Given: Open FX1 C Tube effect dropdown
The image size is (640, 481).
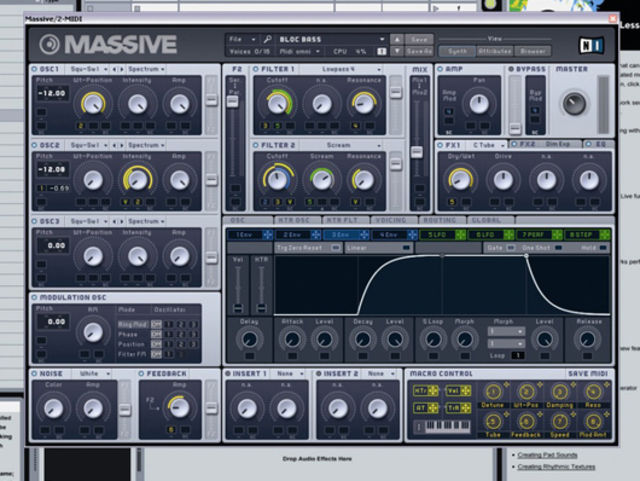Looking at the screenshot, I should (487, 145).
